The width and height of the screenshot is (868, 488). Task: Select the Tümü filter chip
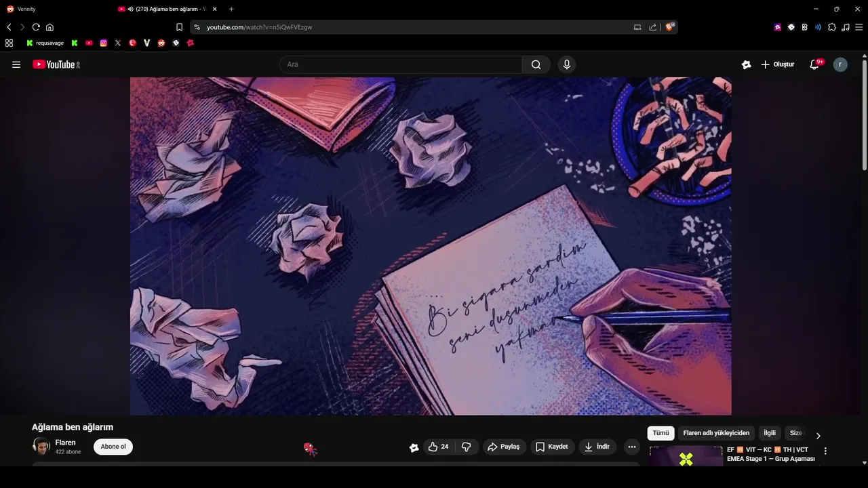click(660, 433)
